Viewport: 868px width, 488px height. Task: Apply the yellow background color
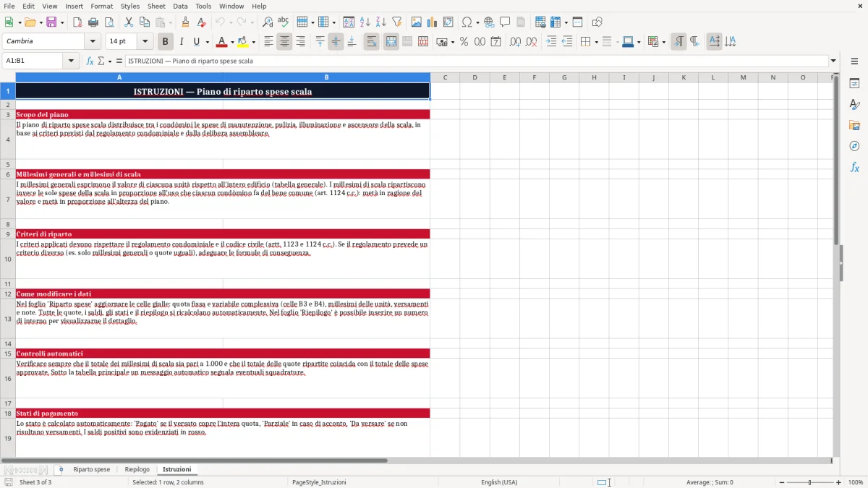[243, 42]
